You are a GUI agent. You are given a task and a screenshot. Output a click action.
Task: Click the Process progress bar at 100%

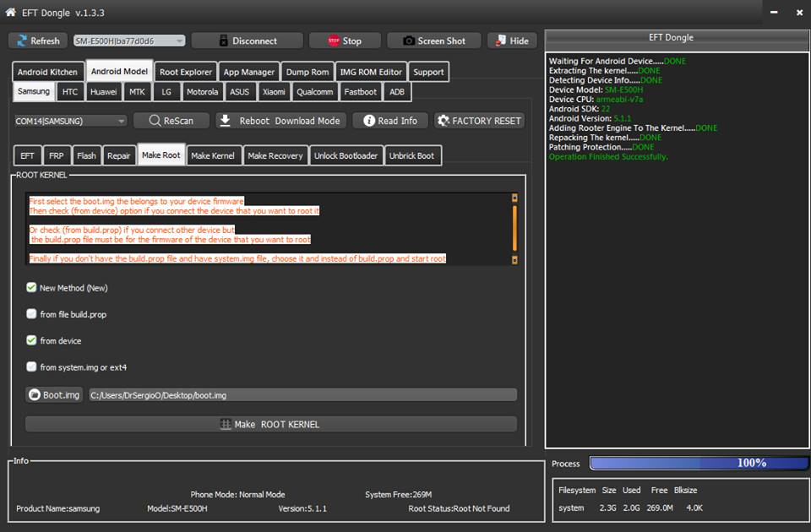point(699,463)
